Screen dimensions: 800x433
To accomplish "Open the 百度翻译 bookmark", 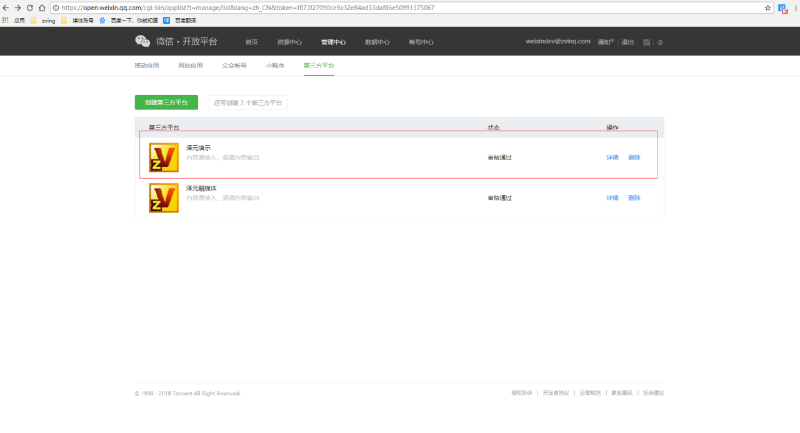I will coord(180,20).
